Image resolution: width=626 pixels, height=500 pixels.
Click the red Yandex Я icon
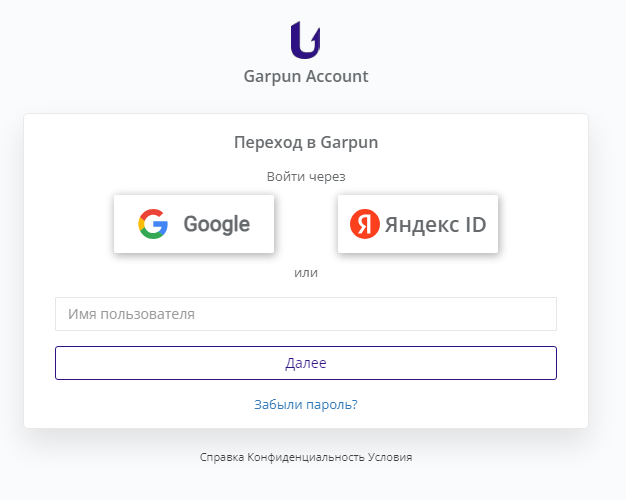click(x=365, y=224)
